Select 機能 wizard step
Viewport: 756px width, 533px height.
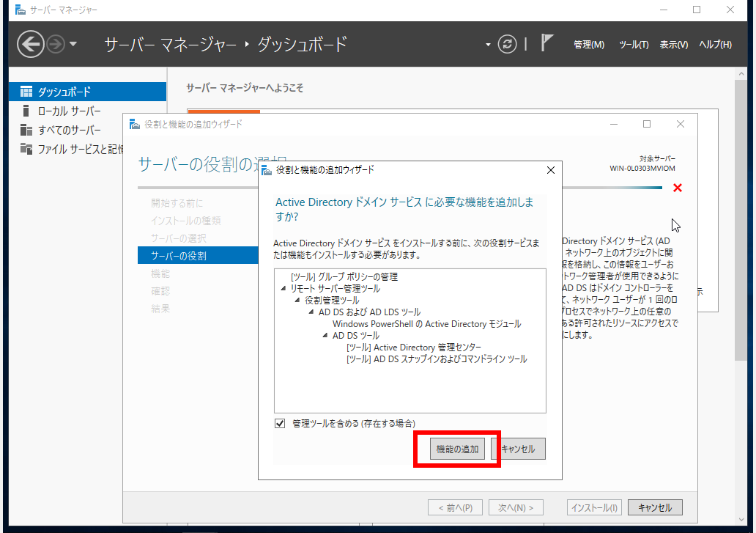(160, 273)
